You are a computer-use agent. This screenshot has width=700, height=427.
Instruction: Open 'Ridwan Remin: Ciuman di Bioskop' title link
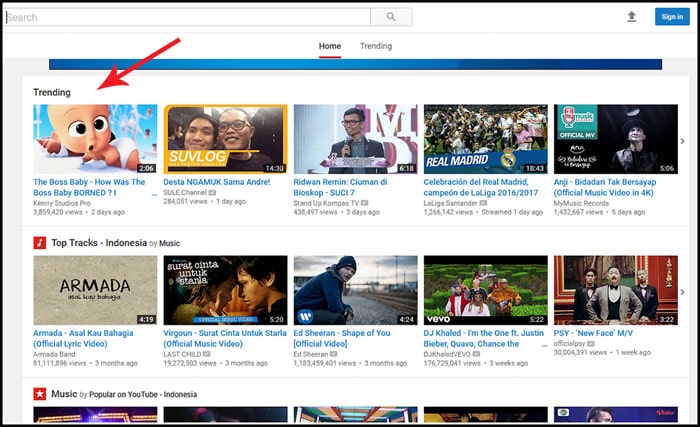pyautogui.click(x=340, y=188)
